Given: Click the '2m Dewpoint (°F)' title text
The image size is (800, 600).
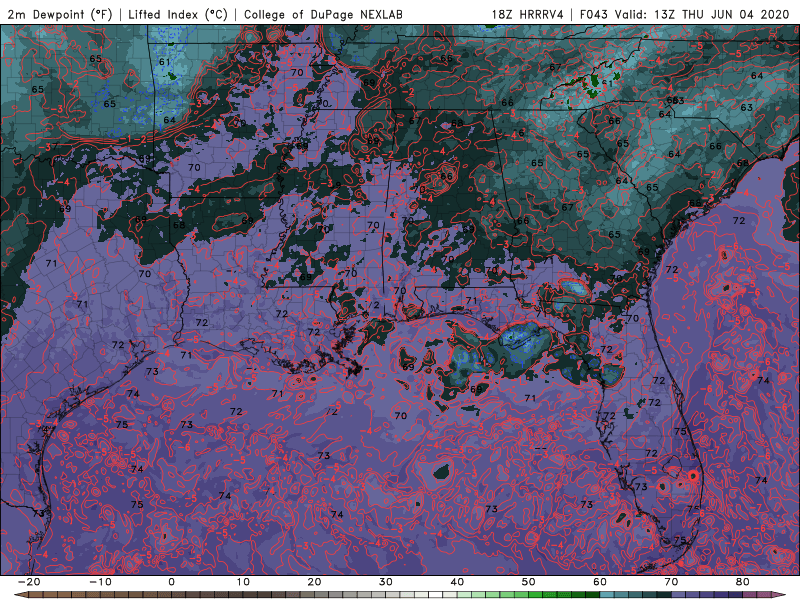Looking at the screenshot, I should click(x=60, y=14).
